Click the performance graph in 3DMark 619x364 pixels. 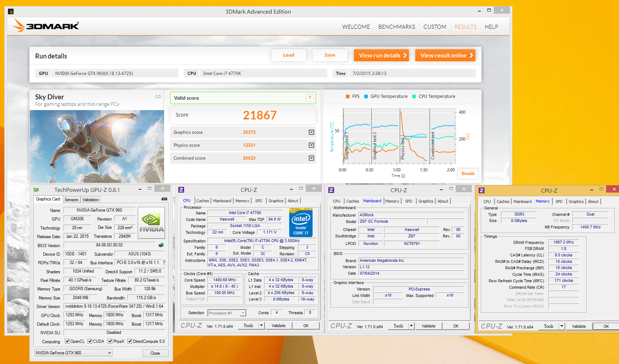399,136
